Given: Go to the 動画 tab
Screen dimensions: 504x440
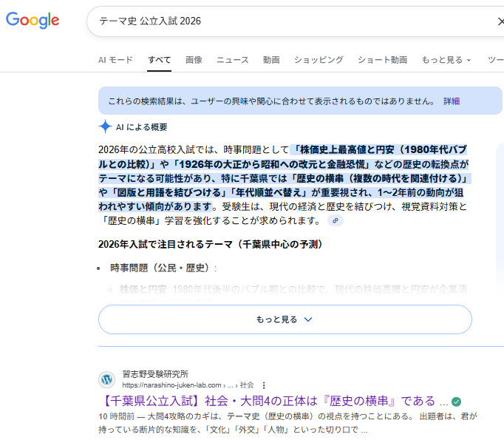Looking at the screenshot, I should point(271,60).
